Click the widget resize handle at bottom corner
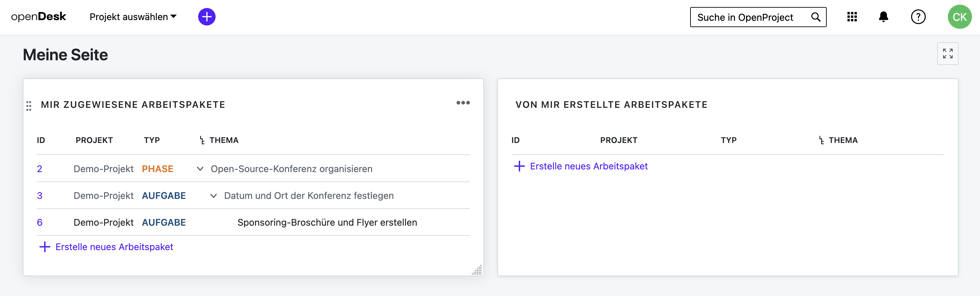This screenshot has width=980, height=296. coord(477,270)
